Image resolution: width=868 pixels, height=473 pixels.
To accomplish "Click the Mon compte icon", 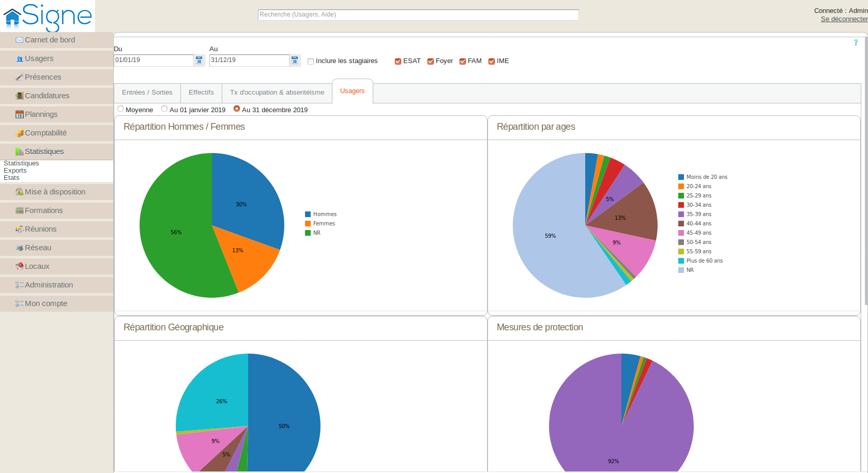I will tap(20, 303).
